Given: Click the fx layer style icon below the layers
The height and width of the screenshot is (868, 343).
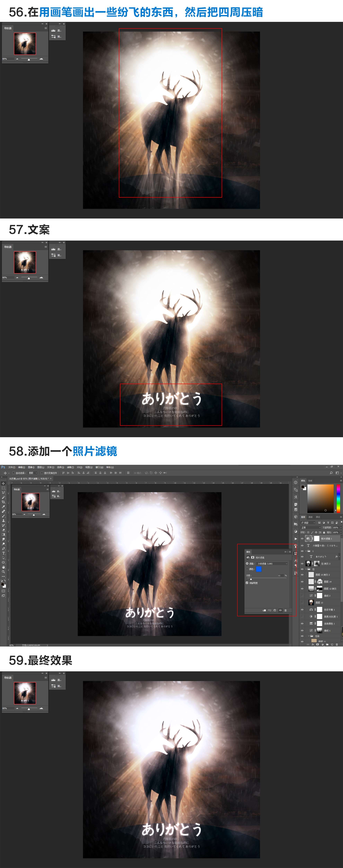Looking at the screenshot, I should tap(313, 645).
